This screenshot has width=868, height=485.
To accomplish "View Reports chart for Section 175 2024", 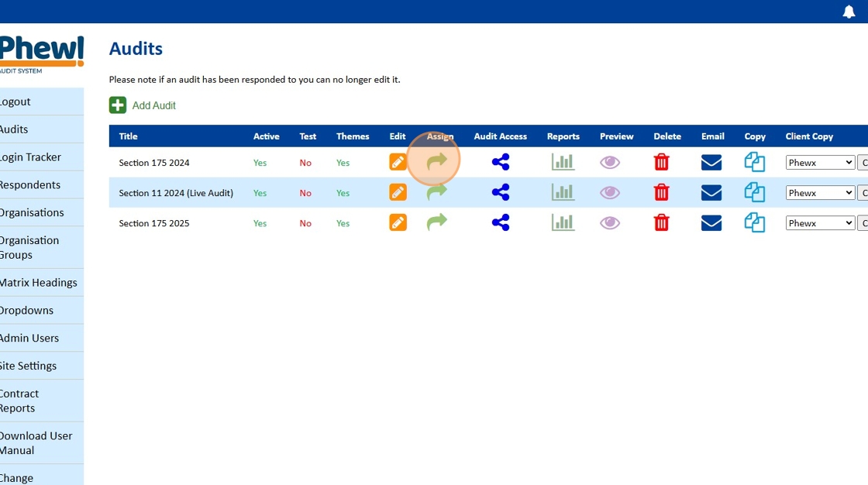I will click(563, 162).
